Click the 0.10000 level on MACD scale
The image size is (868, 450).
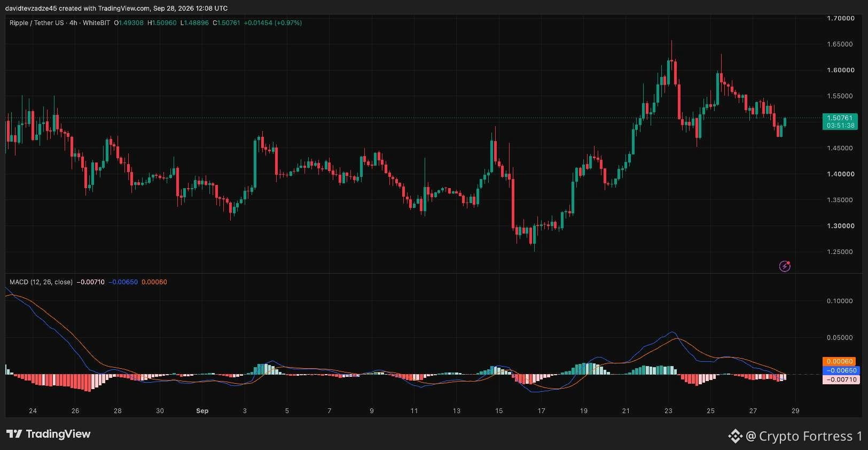(840, 301)
